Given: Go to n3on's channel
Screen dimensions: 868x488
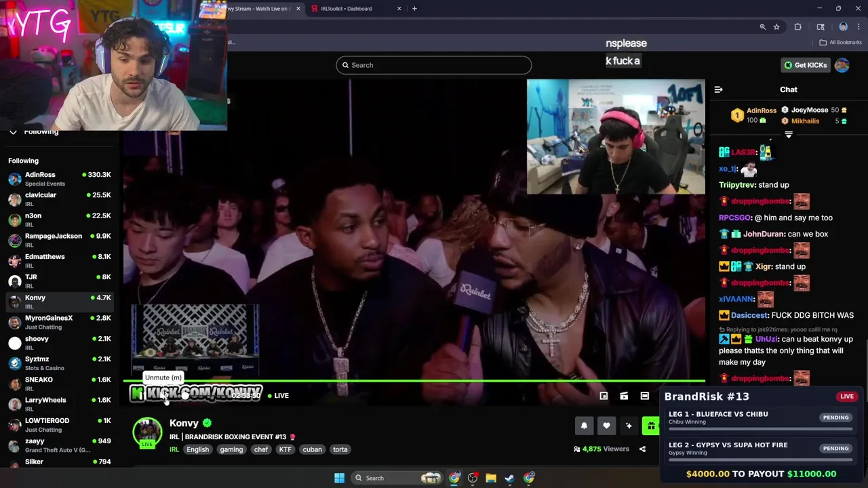Looking at the screenshot, I should 60,220.
